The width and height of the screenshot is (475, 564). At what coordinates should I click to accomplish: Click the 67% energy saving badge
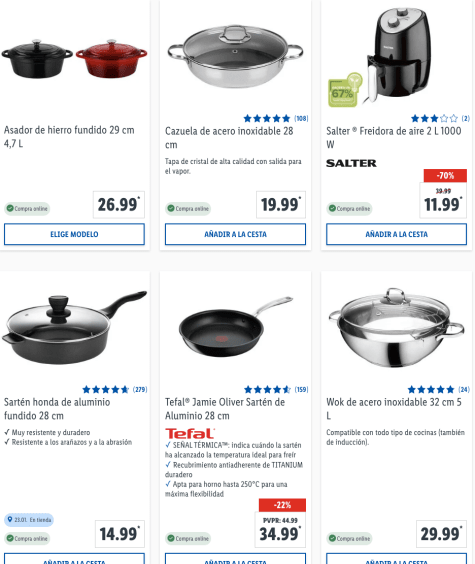(x=344, y=90)
